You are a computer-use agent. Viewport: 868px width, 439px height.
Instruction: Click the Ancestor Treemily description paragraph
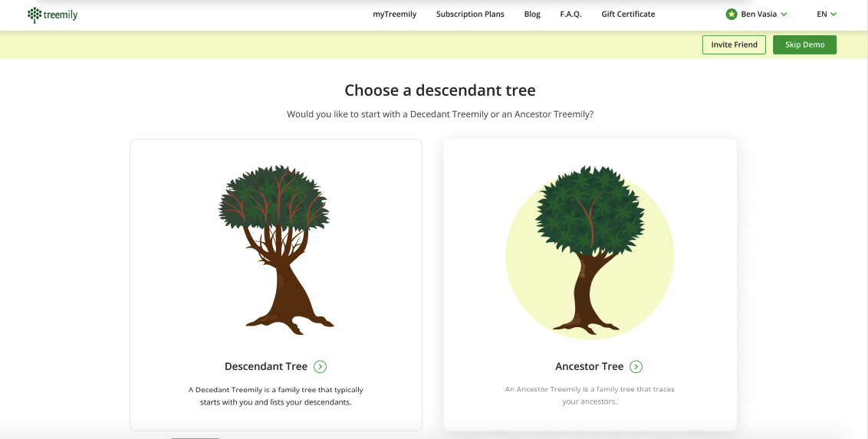tap(589, 395)
